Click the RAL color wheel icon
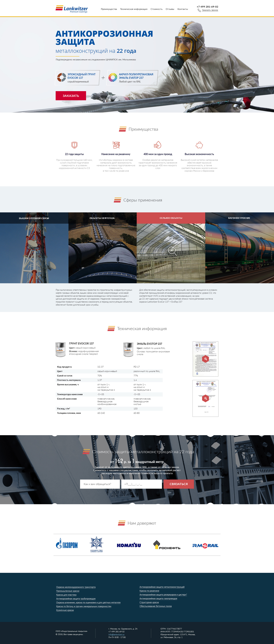The height and width of the screenshot is (644, 274). (113, 77)
